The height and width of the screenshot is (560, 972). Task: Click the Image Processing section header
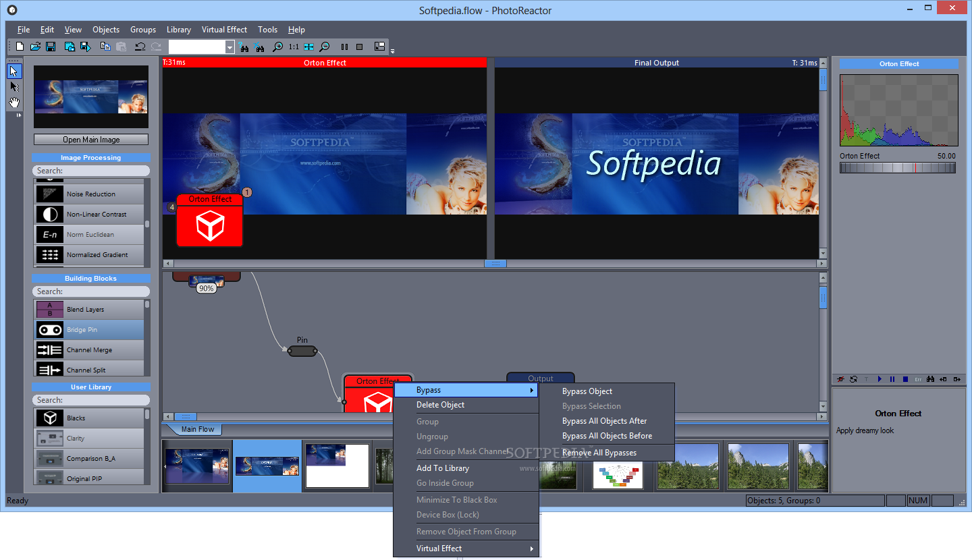click(x=91, y=158)
